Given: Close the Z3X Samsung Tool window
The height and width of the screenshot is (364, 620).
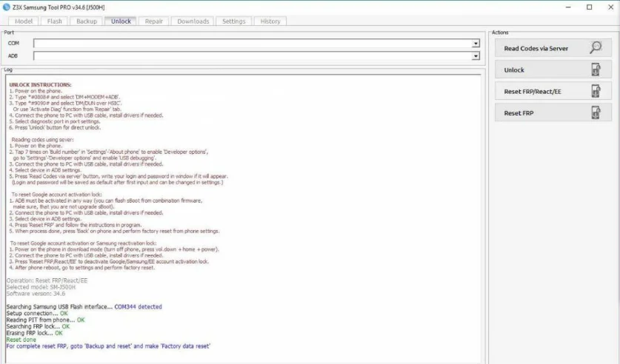Looking at the screenshot, I should 610,7.
